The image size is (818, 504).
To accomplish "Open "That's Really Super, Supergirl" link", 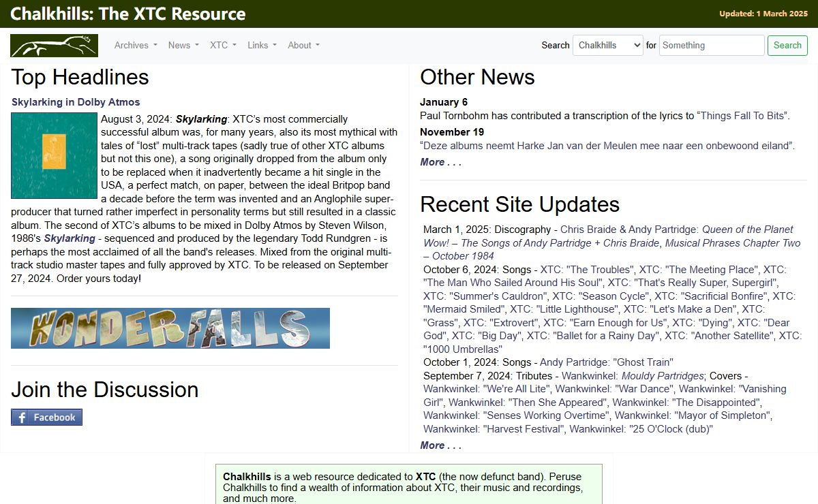I will [693, 283].
